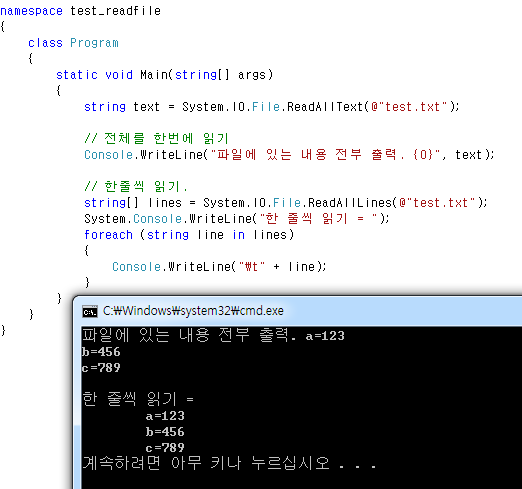The image size is (522, 489).
Task: Click the 'in' keyword in the foreach
Action: point(238,235)
